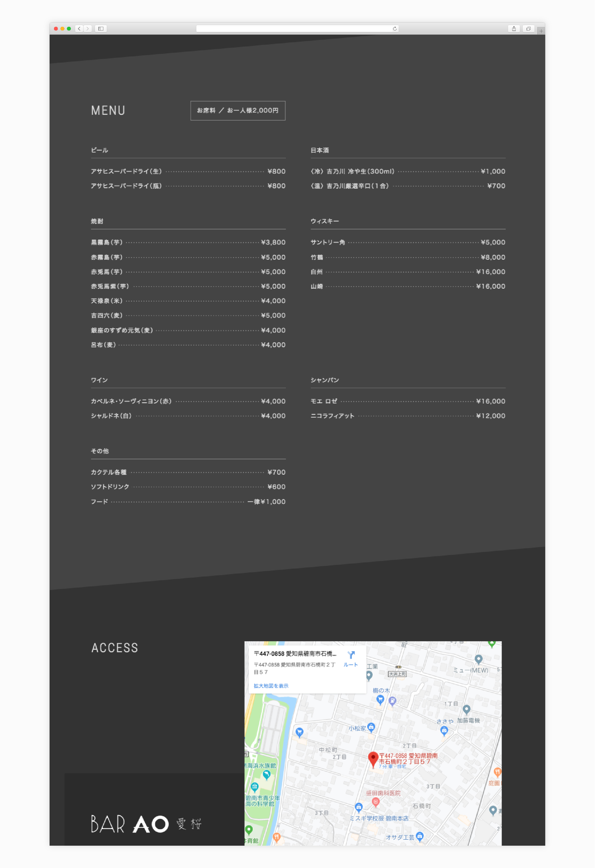Click the 盛田歯科医院 marker on map
The height and width of the screenshot is (868, 595).
[376, 802]
